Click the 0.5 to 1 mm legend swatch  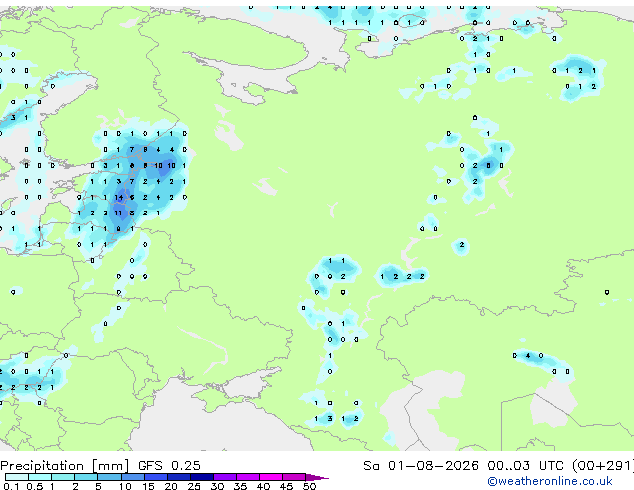40,477
